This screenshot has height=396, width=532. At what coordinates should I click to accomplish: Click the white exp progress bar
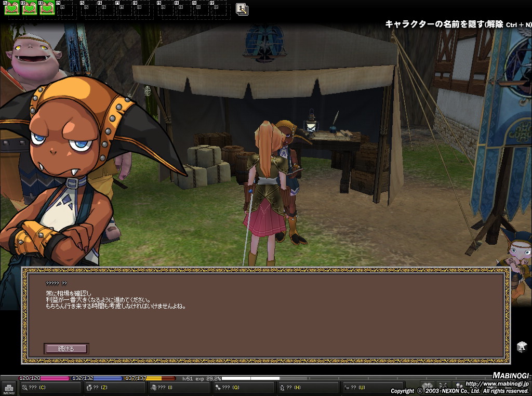point(250,378)
